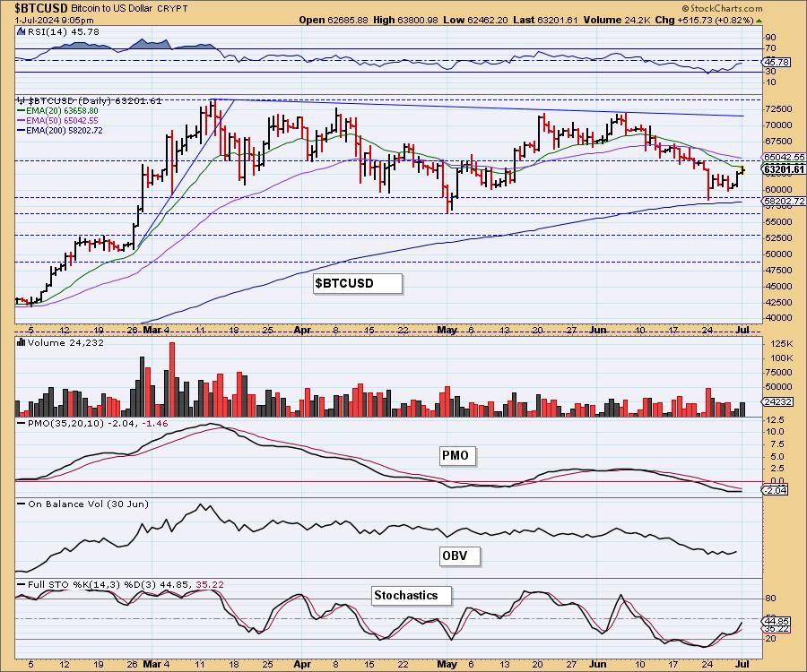
Task: Click the Open 62685.88 header value
Action: 334,20
